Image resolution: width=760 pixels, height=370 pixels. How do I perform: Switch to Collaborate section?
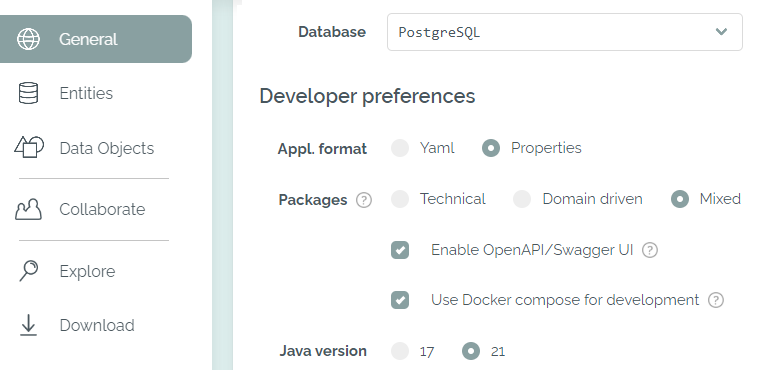pos(102,209)
